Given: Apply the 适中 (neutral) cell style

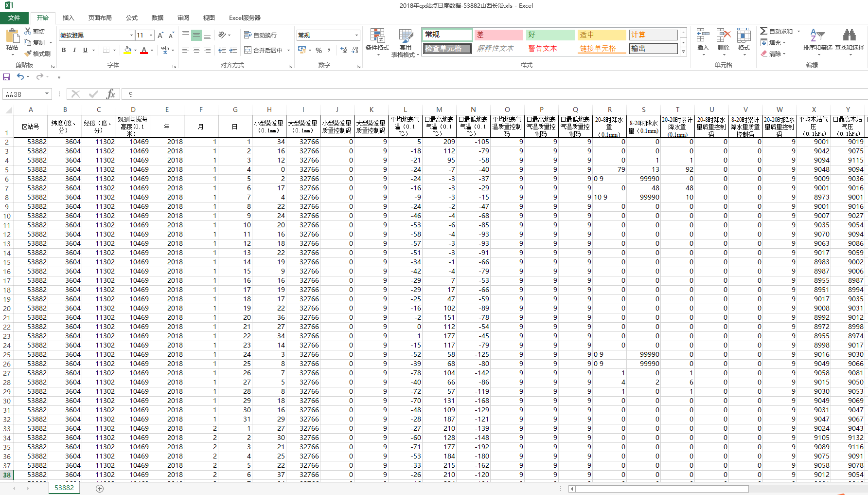Looking at the screenshot, I should (602, 35).
